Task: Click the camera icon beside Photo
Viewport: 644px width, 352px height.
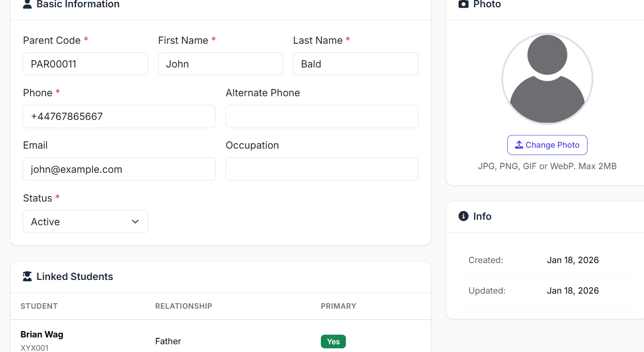Action: (x=464, y=5)
